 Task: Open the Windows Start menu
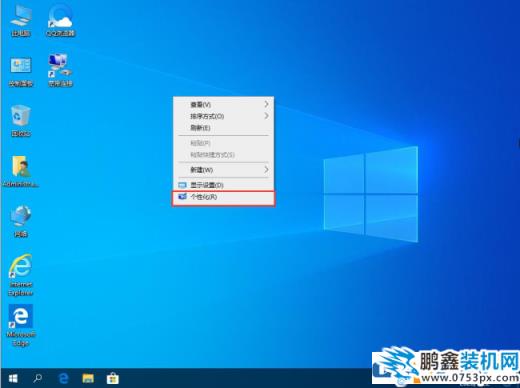pyautogui.click(x=13, y=378)
